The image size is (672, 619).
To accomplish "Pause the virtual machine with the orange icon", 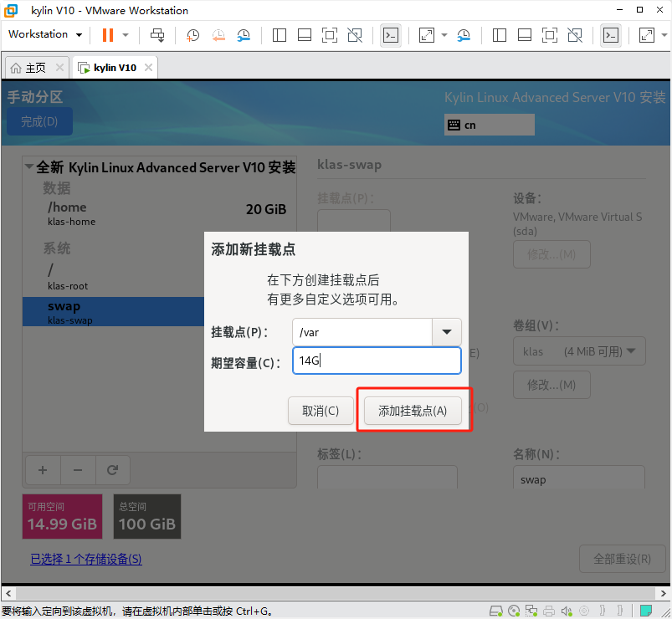I will click(x=108, y=34).
